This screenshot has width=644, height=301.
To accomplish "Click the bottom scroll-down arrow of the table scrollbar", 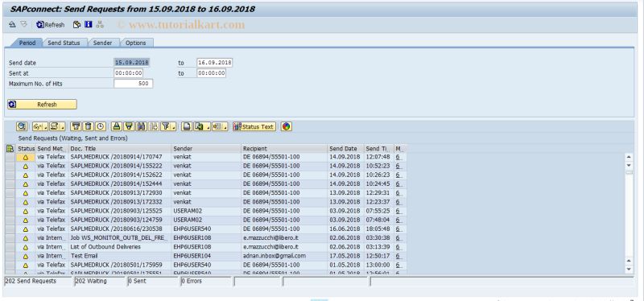I will click(629, 270).
